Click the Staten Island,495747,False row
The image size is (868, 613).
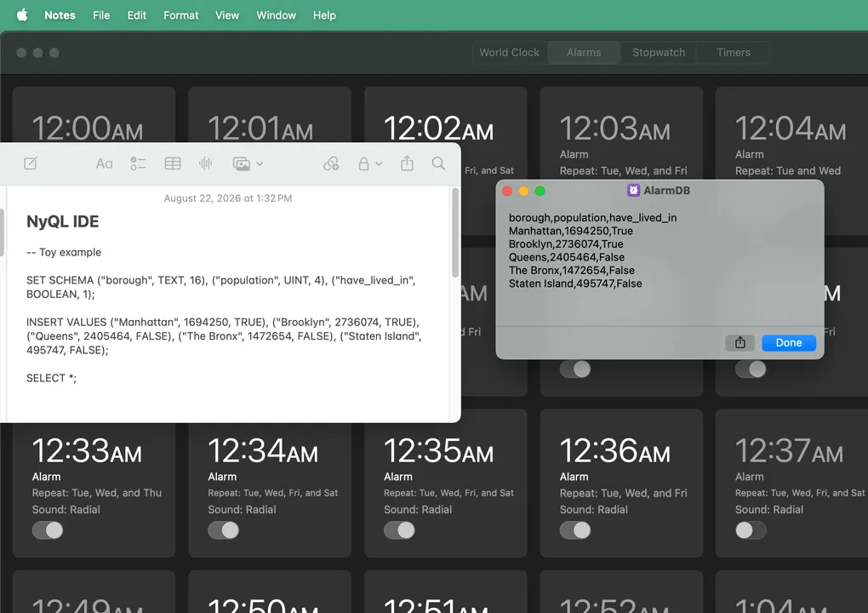(x=575, y=284)
